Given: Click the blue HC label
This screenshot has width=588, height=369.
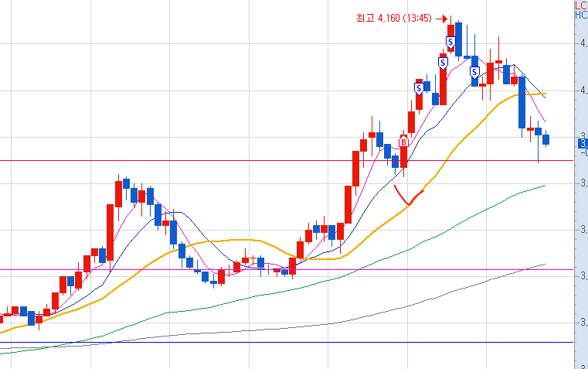Looking at the screenshot, I should pos(581,15).
